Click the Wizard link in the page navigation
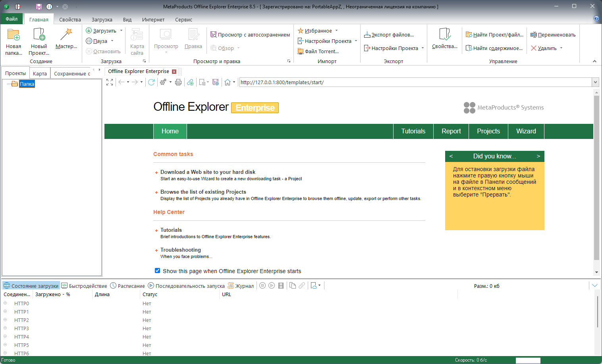This screenshot has height=364, width=602. [526, 131]
